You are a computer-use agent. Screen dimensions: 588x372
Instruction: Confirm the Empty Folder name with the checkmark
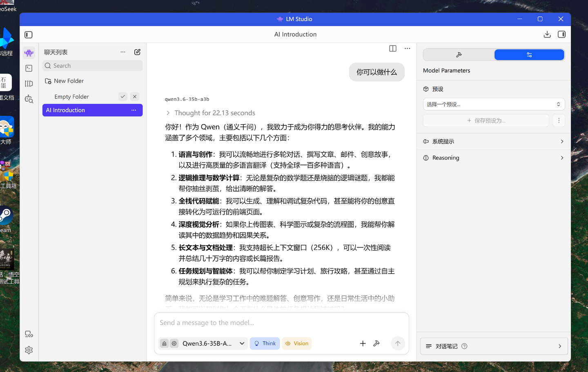click(123, 97)
